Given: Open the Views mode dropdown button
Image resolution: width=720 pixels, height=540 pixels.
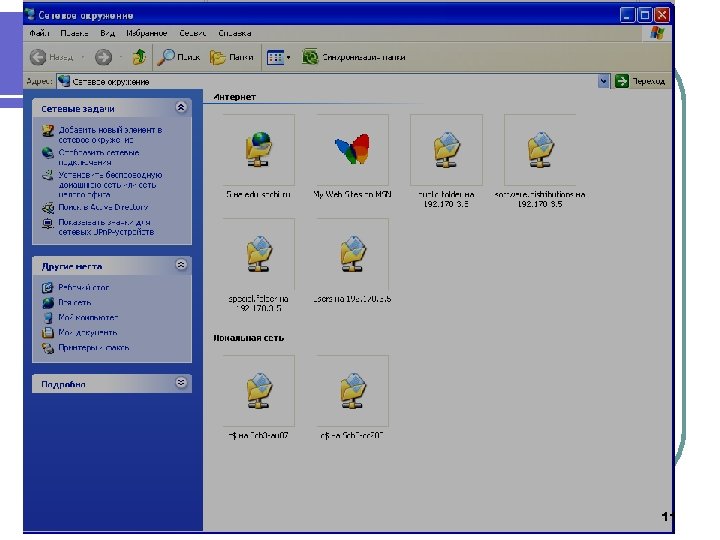Looking at the screenshot, I should 278,57.
